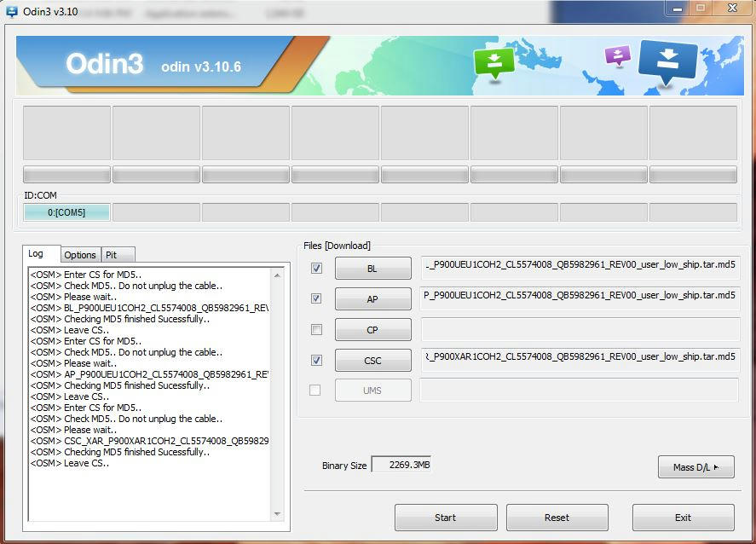
Task: Click the log scrollbar down arrow
Action: [279, 515]
